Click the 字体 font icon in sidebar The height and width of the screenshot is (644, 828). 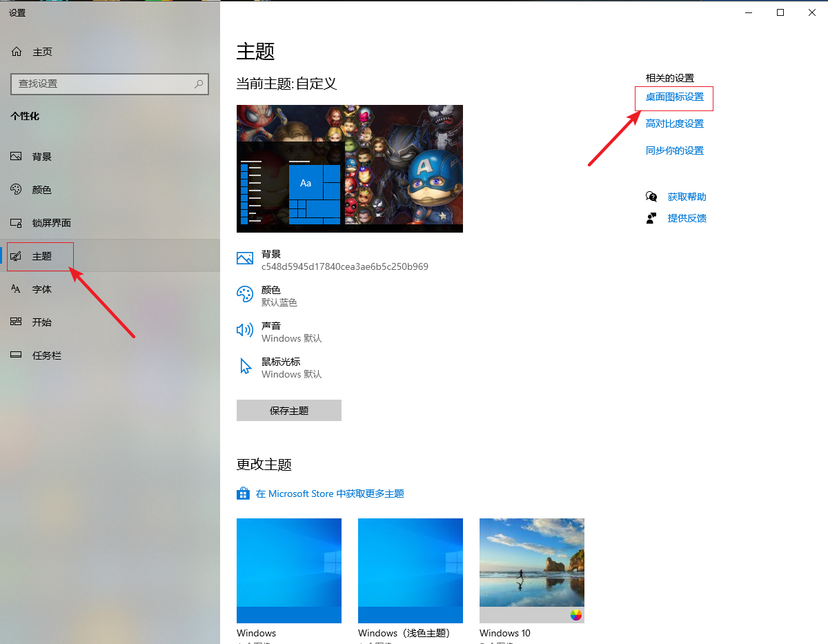[x=17, y=289]
